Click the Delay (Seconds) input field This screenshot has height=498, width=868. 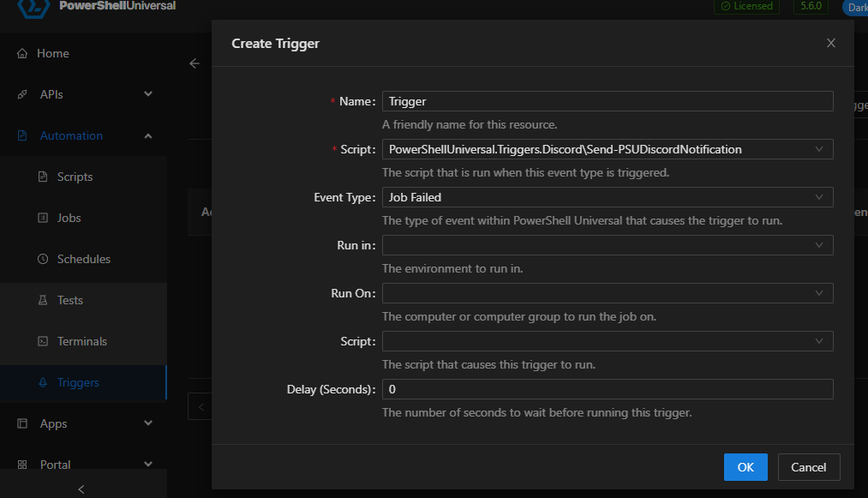[608, 389]
